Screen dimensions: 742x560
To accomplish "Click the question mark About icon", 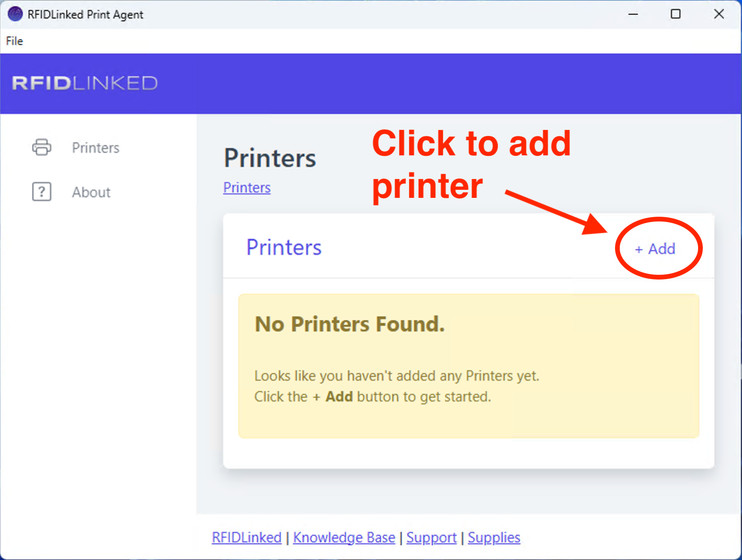I will click(42, 192).
